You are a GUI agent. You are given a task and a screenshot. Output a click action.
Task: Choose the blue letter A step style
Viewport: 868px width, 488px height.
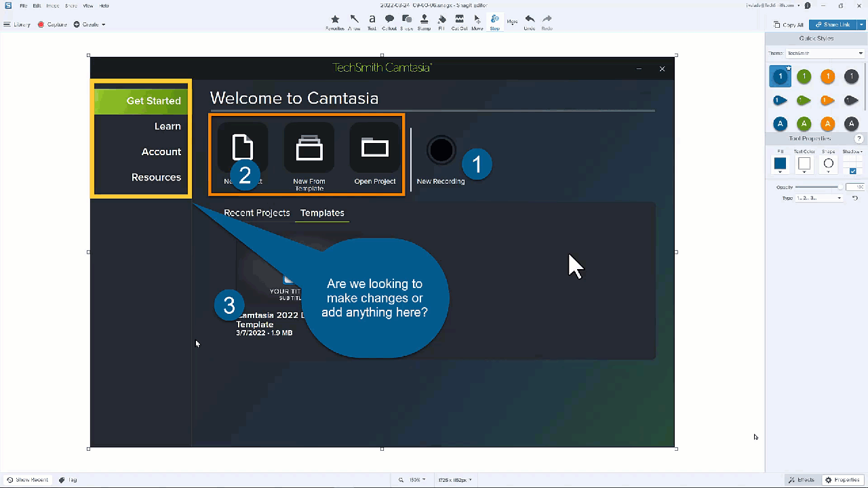780,124
